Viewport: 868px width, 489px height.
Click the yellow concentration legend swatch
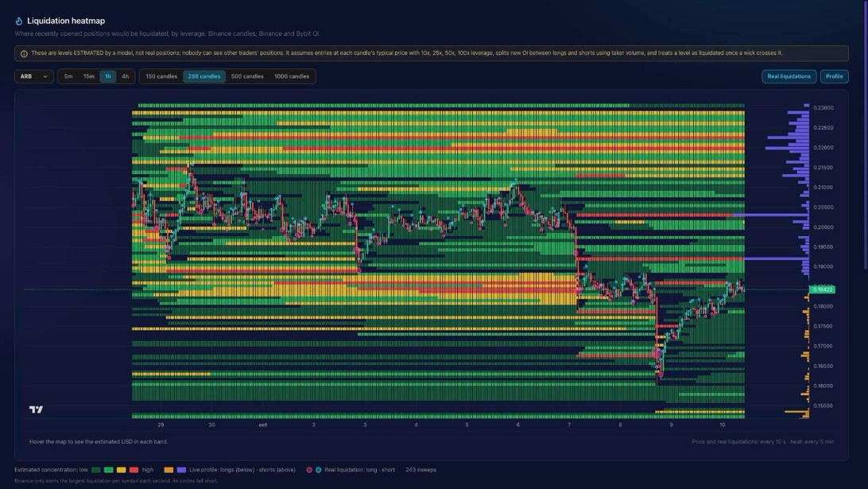coord(122,470)
